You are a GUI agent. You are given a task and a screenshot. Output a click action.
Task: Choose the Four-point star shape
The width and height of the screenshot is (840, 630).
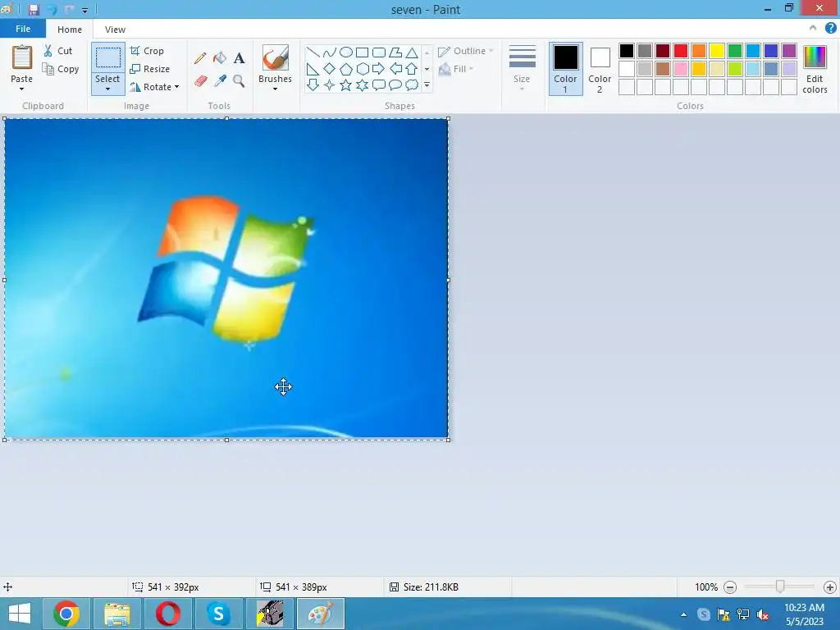tap(330, 84)
